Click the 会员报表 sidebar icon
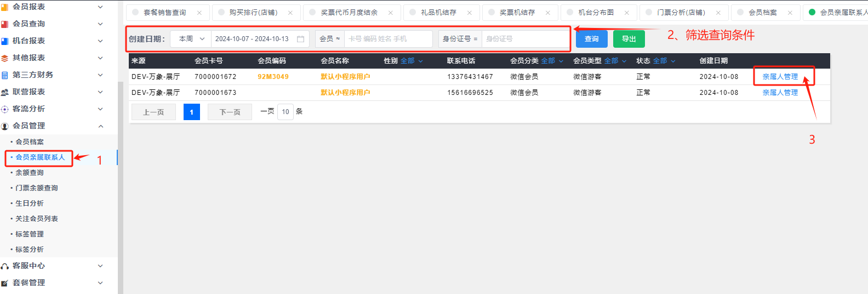The width and height of the screenshot is (868, 294). (x=4, y=7)
